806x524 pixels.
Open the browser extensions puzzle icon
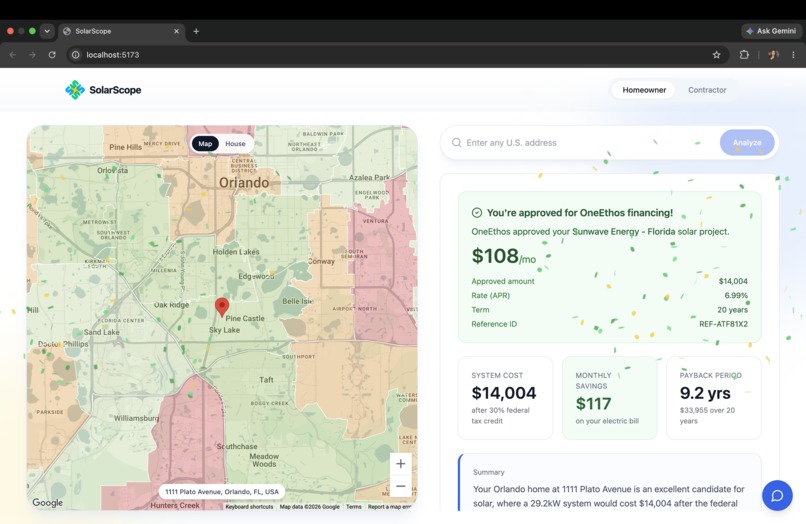[744, 55]
